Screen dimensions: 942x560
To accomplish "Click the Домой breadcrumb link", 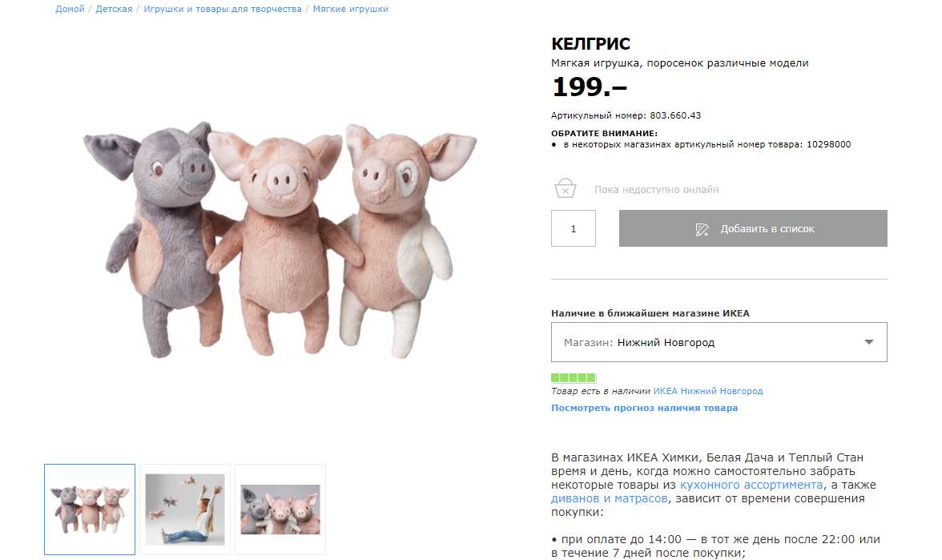I will [70, 9].
